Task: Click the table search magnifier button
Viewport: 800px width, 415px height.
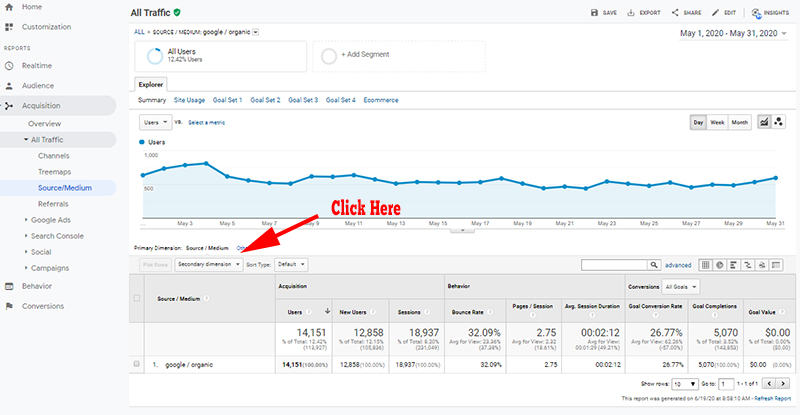Action: (654, 265)
